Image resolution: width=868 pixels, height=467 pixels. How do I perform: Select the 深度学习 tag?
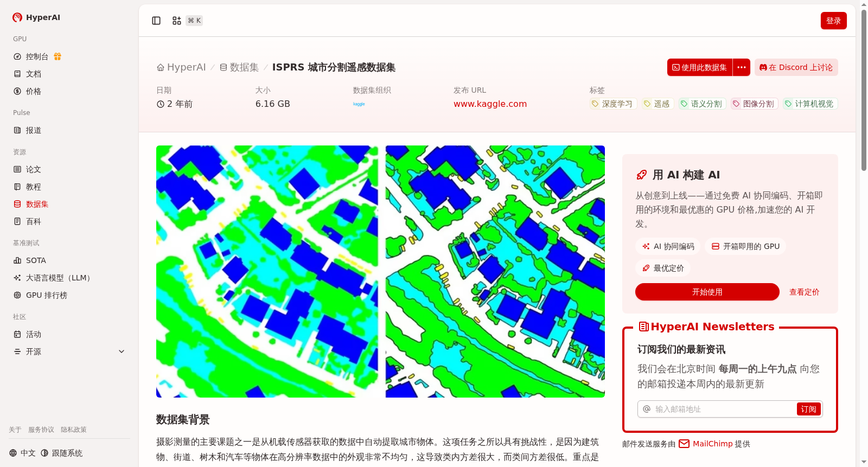click(x=613, y=104)
